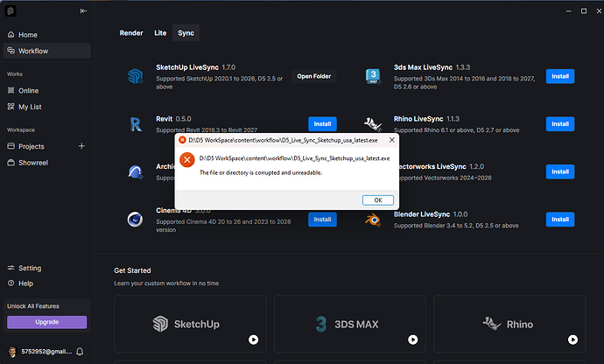Switch to the Render tab
Viewport: 604px width, 364px height.
pos(131,33)
